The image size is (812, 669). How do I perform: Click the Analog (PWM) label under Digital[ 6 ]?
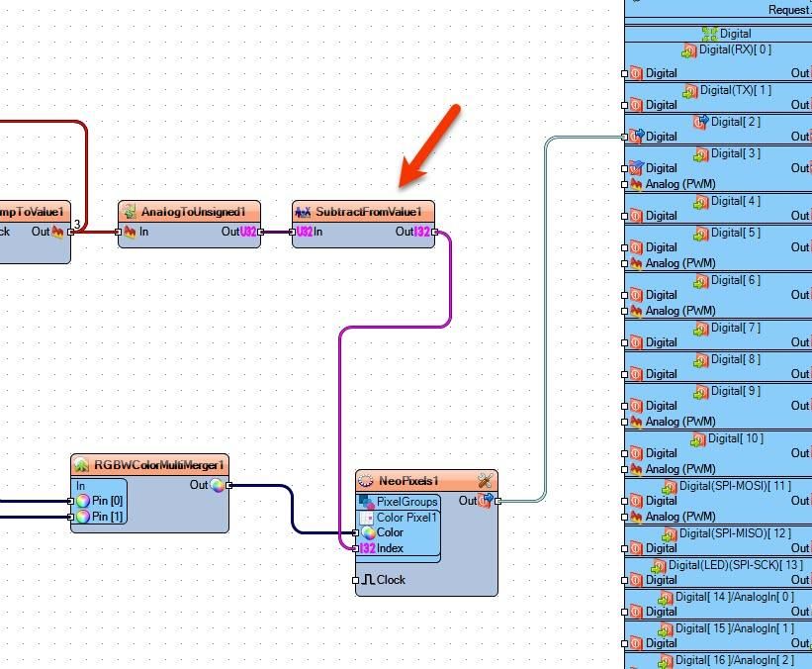[x=680, y=311]
